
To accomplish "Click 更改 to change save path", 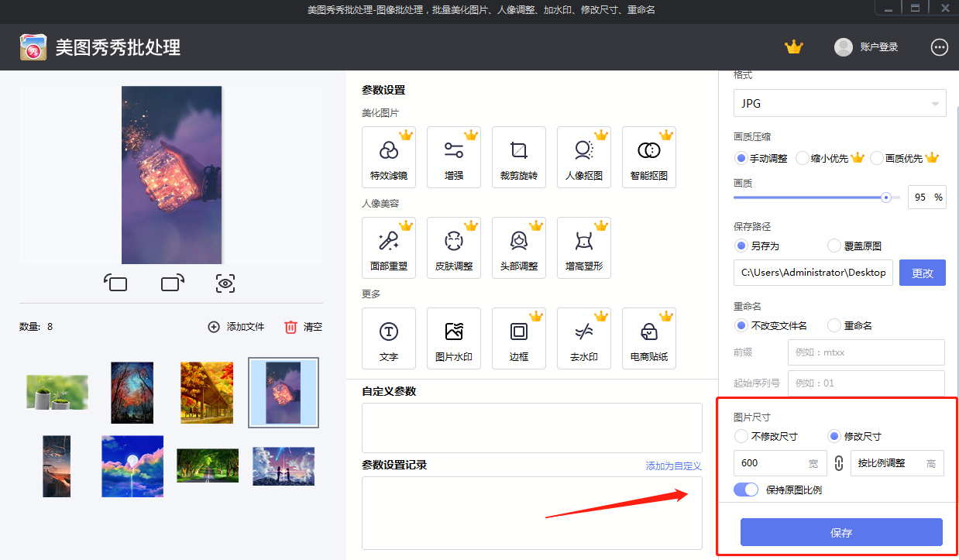I will point(923,273).
